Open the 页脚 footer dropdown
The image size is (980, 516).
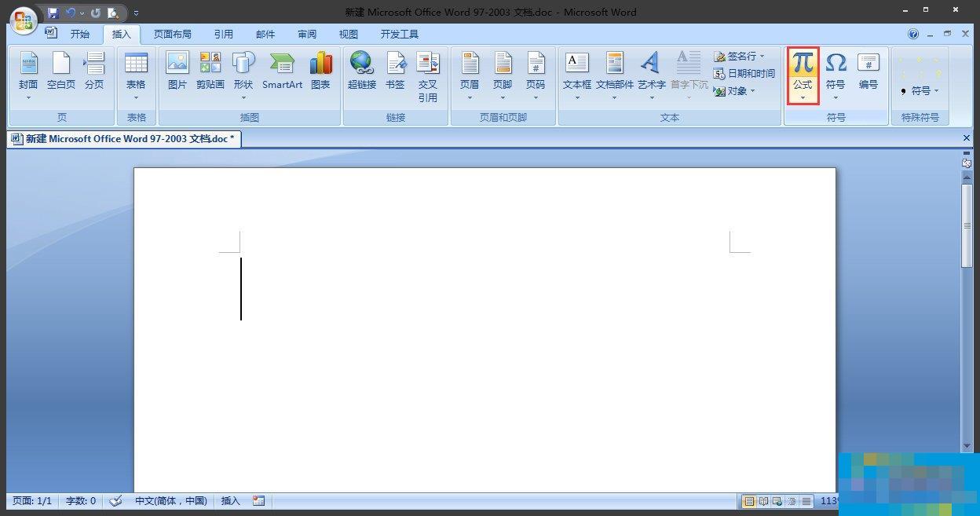[x=503, y=75]
